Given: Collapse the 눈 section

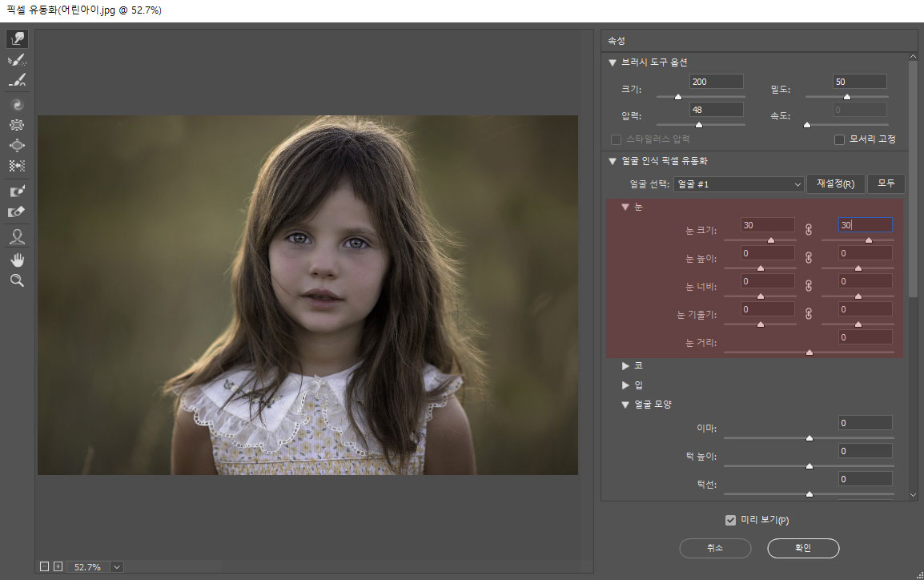Looking at the screenshot, I should (x=625, y=207).
